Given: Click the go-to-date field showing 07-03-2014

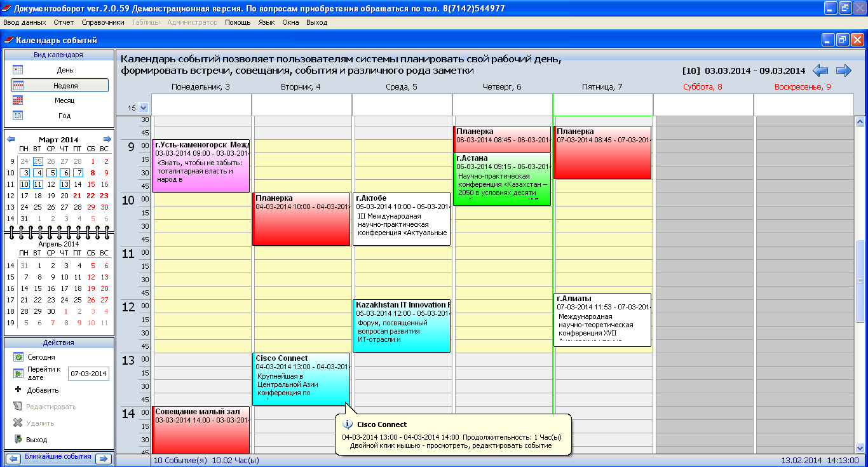Looking at the screenshot, I should (x=89, y=374).
